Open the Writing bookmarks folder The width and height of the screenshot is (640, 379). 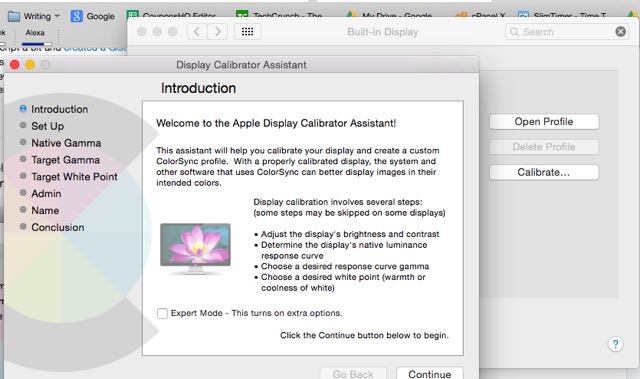(34, 16)
